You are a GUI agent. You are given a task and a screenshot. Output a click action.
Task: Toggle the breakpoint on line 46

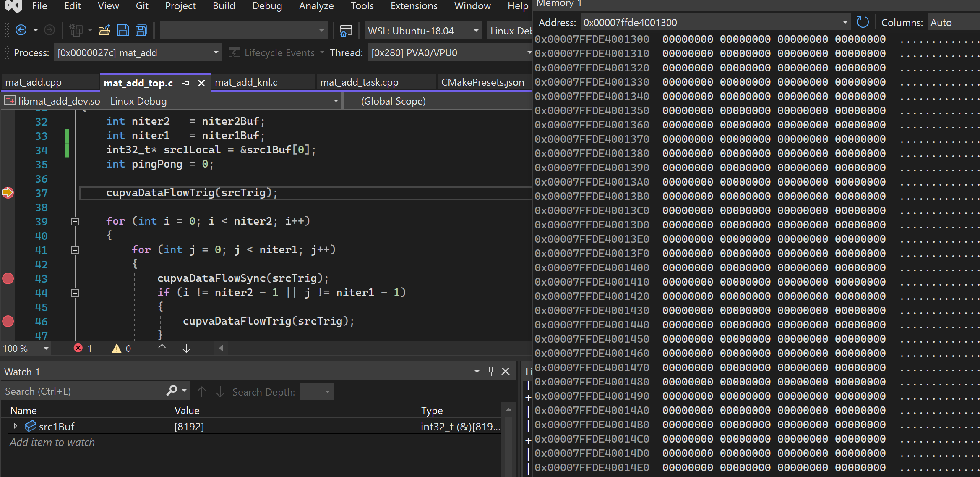(x=8, y=321)
